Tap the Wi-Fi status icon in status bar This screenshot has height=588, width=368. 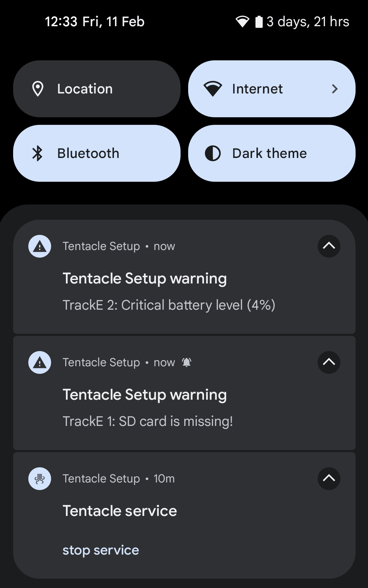(x=242, y=22)
